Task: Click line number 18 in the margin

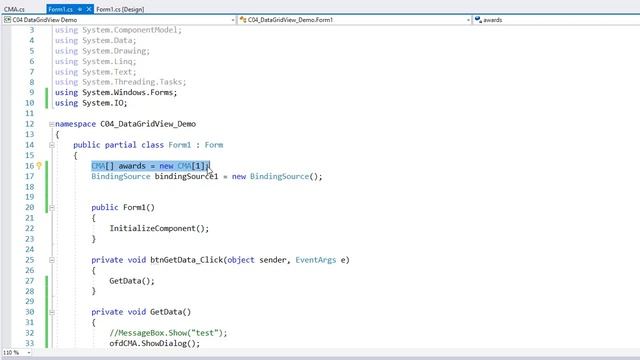Action: 29,187
